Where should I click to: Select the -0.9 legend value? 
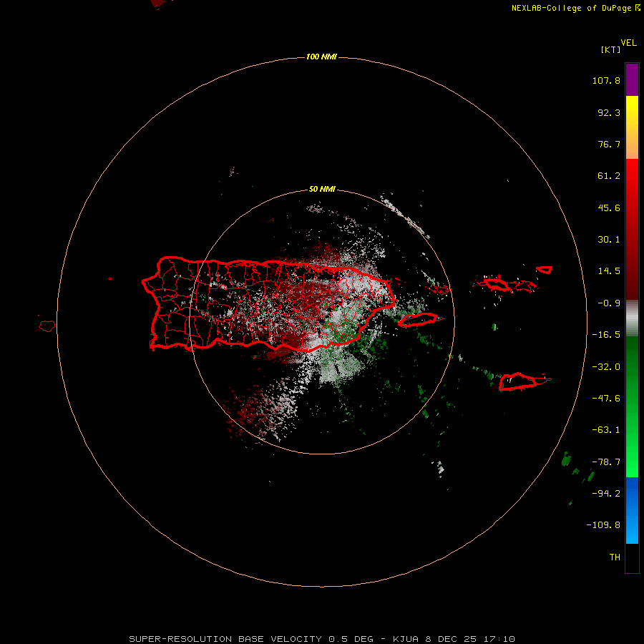609,303
